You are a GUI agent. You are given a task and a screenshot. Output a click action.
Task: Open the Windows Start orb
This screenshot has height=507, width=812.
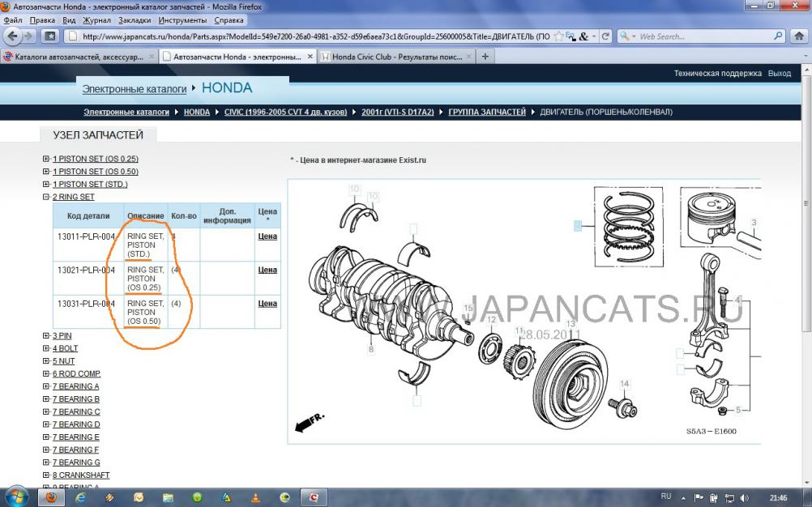[15, 497]
